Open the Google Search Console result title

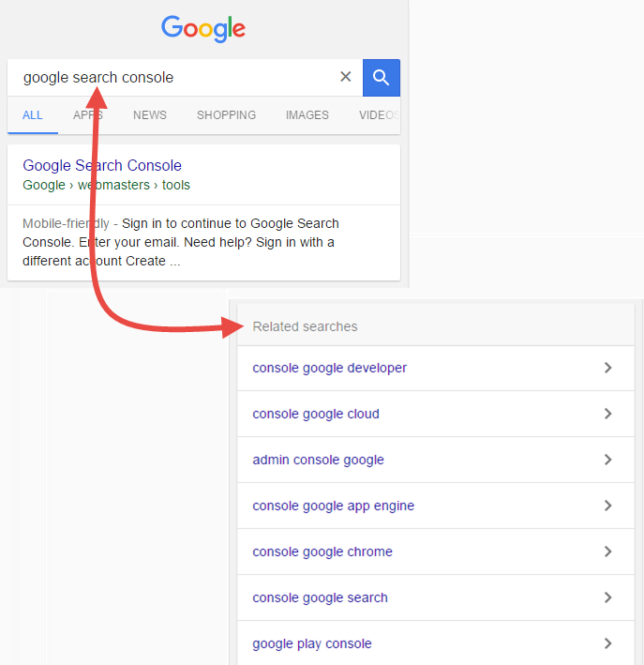coord(102,166)
